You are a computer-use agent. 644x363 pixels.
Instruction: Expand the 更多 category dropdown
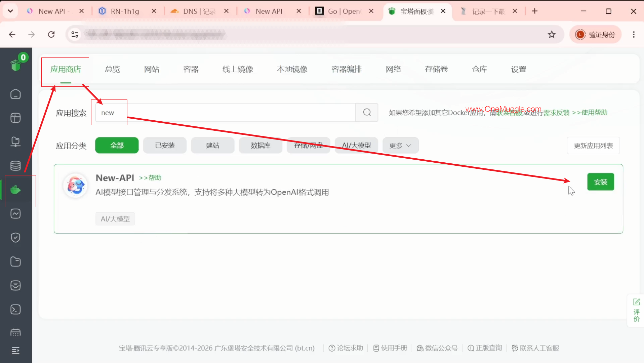(400, 145)
